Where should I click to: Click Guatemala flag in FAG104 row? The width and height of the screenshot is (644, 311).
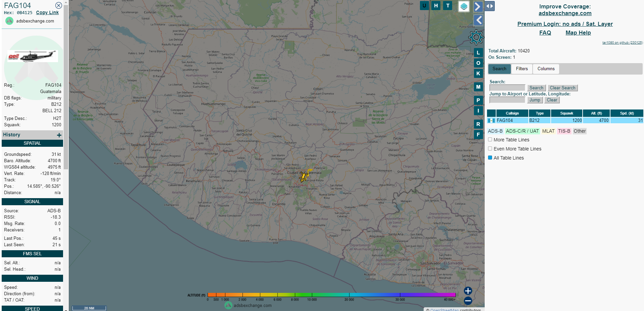click(491, 120)
